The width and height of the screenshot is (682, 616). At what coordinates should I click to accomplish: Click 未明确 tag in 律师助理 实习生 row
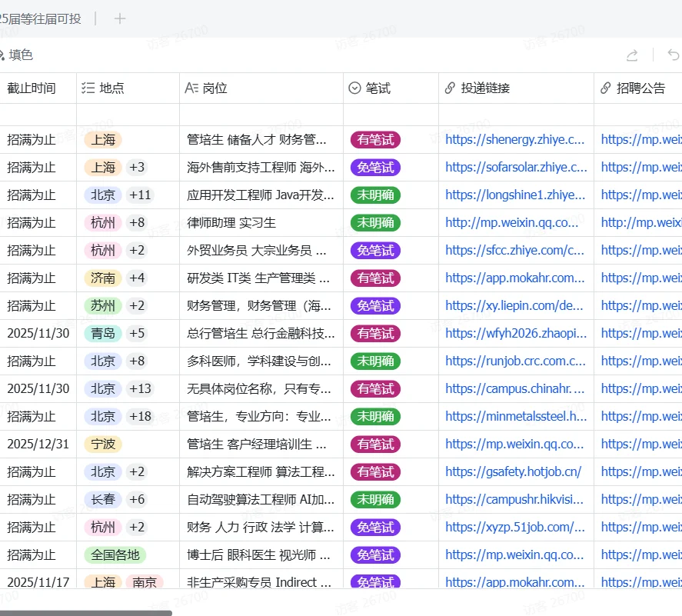pos(375,223)
